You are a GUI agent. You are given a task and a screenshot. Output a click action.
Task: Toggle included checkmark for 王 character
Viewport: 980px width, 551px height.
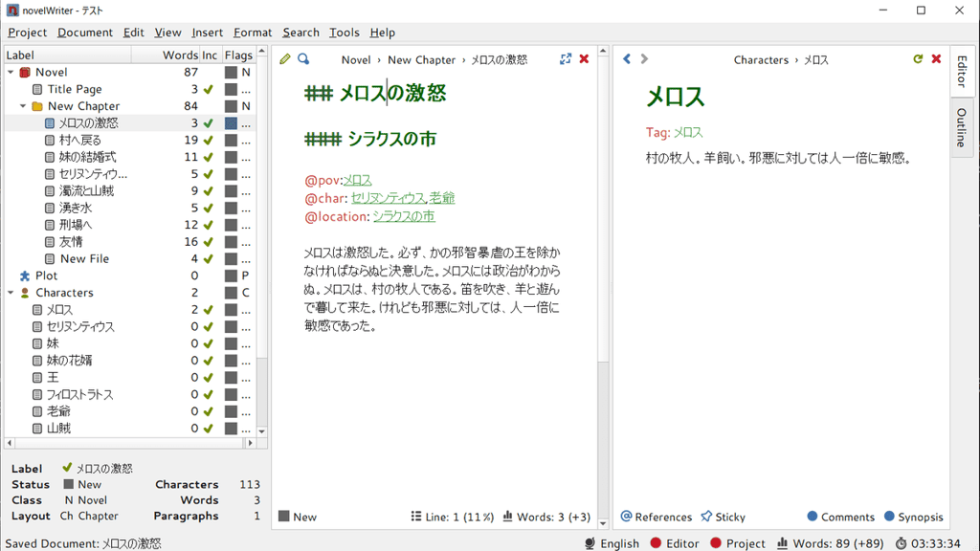208,377
